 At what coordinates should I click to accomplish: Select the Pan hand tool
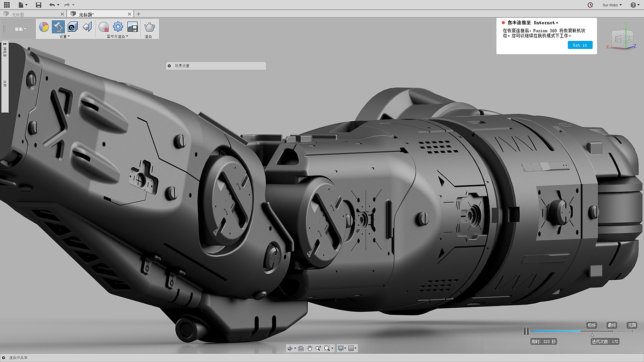310,348
